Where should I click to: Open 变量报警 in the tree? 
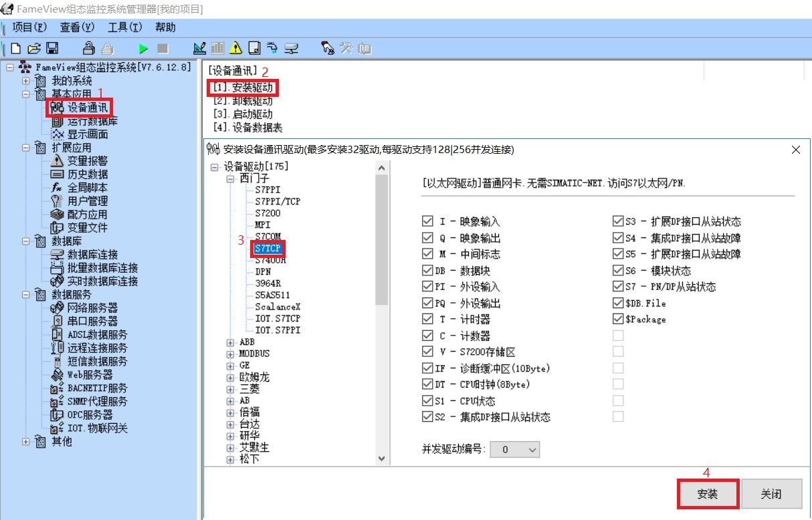point(87,161)
